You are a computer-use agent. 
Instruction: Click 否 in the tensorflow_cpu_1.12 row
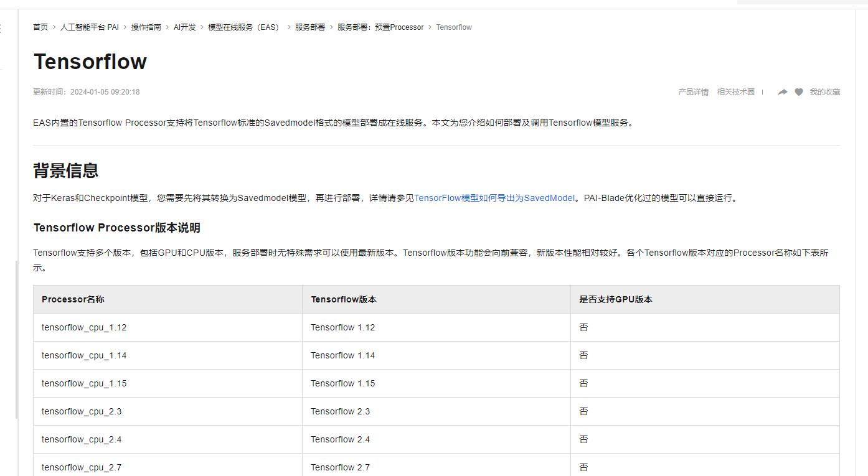(583, 327)
